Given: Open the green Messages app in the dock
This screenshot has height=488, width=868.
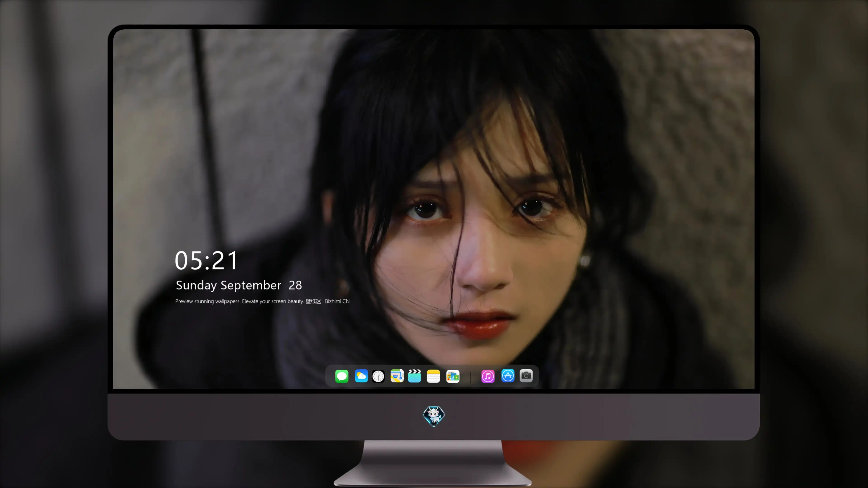Looking at the screenshot, I should click(x=342, y=376).
